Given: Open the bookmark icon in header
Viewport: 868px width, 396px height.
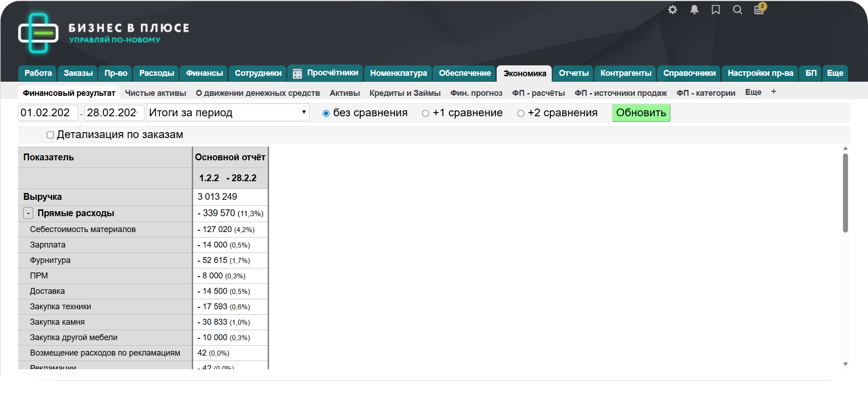Looking at the screenshot, I should 716,10.
